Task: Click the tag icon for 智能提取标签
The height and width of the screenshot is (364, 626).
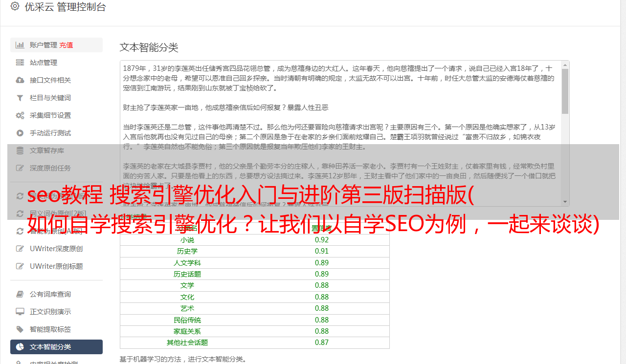Action: [x=20, y=329]
